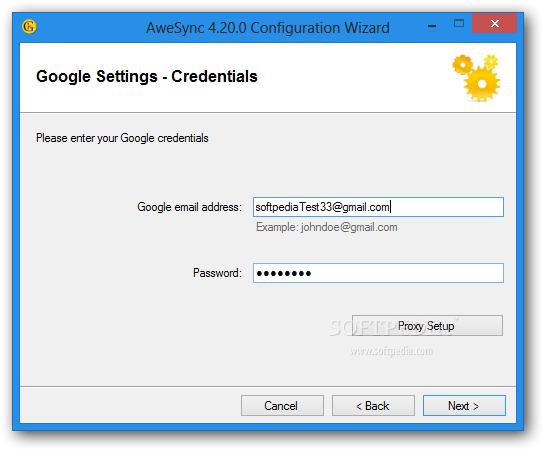The height and width of the screenshot is (451, 544).
Task: Click the 'Password:' label
Action: tap(217, 273)
